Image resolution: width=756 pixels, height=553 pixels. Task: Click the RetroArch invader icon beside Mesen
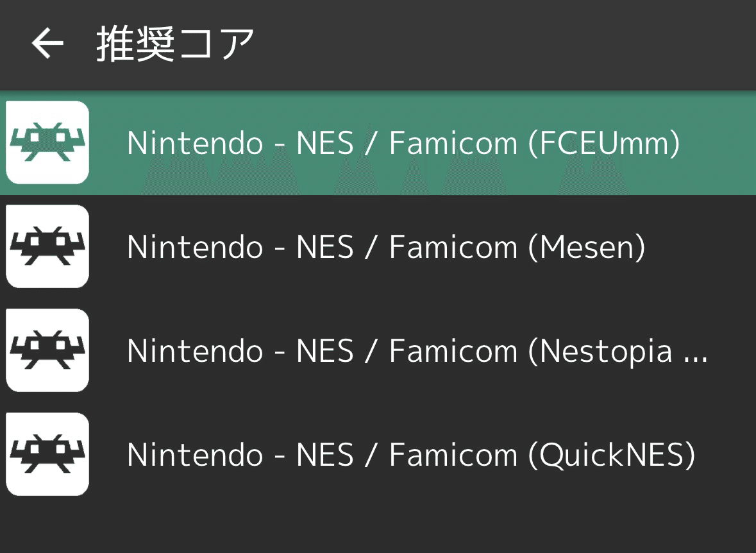click(47, 246)
